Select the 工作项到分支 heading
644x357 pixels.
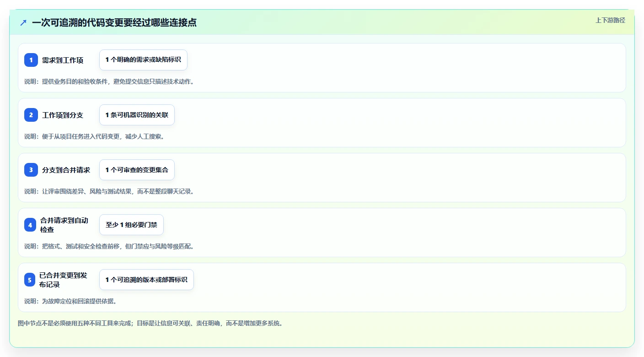coord(63,115)
